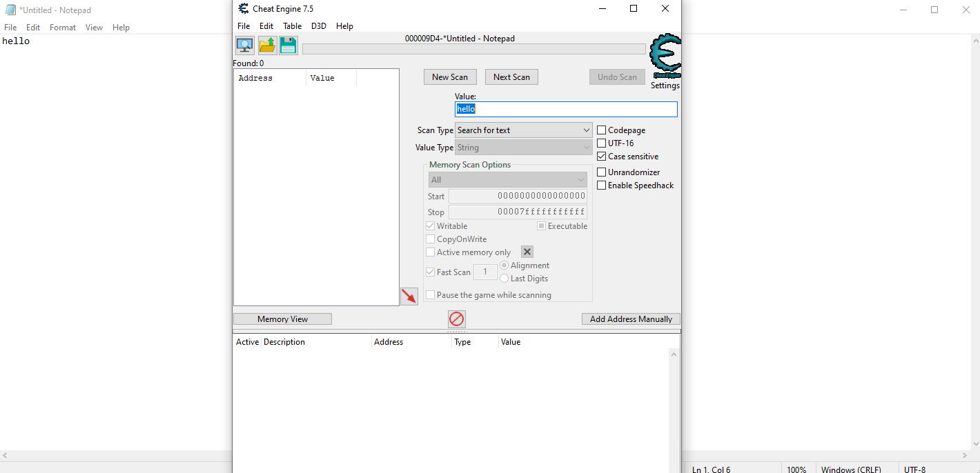Click the Cheat Engine title bar icon
The width and height of the screenshot is (980, 473).
244,9
